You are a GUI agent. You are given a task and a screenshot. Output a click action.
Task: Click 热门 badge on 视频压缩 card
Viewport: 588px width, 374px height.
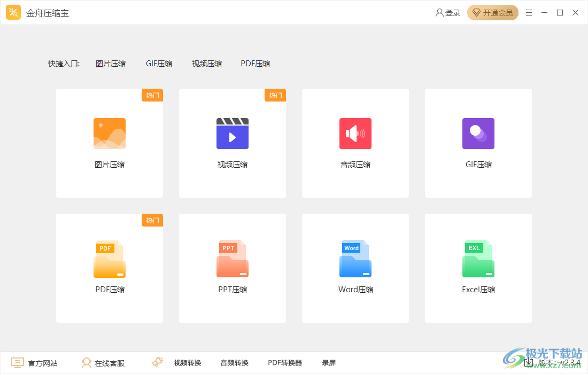click(275, 95)
